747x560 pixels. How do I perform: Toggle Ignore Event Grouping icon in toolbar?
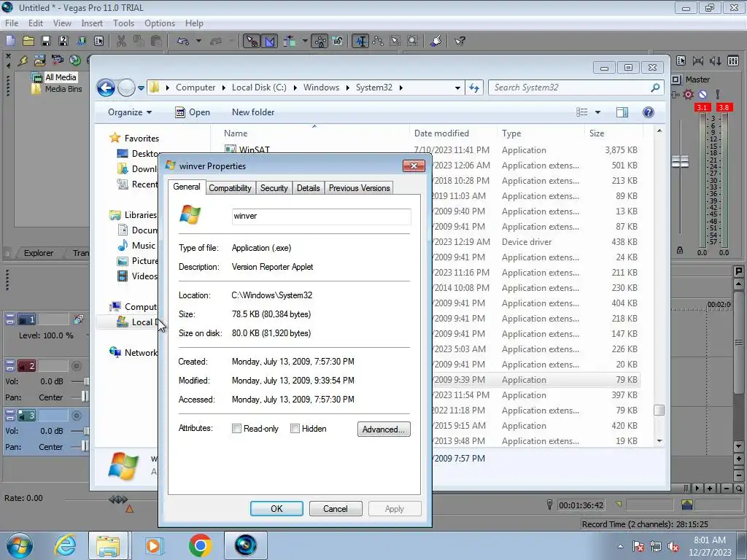pyautogui.click(x=338, y=41)
